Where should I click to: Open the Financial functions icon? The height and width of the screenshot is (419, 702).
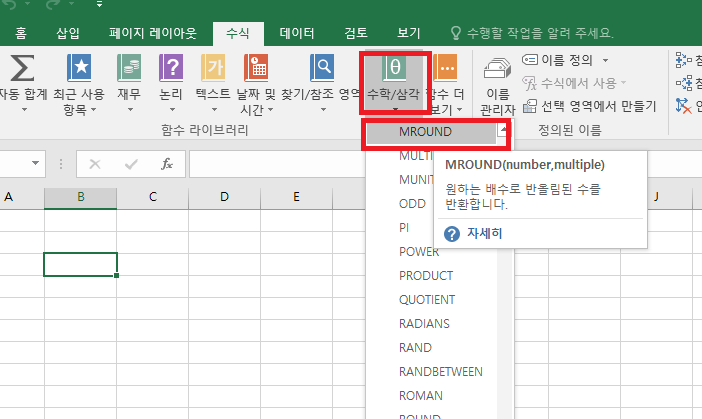(x=129, y=68)
